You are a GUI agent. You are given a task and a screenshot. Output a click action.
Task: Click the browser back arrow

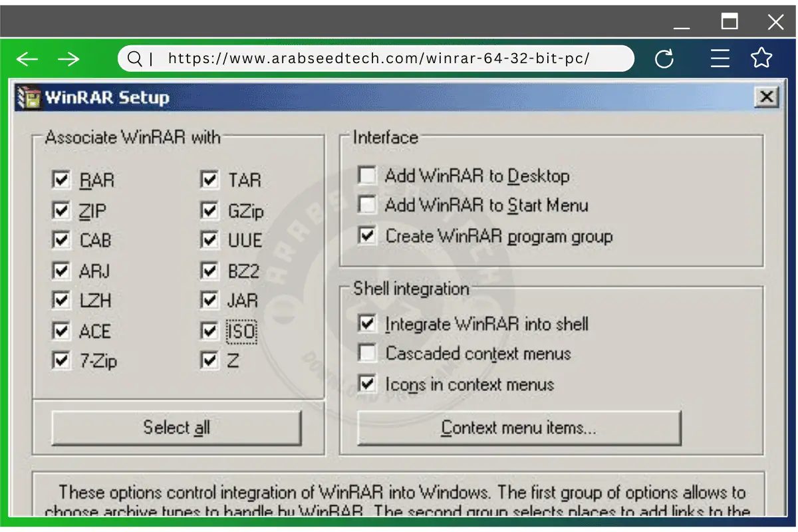27,59
